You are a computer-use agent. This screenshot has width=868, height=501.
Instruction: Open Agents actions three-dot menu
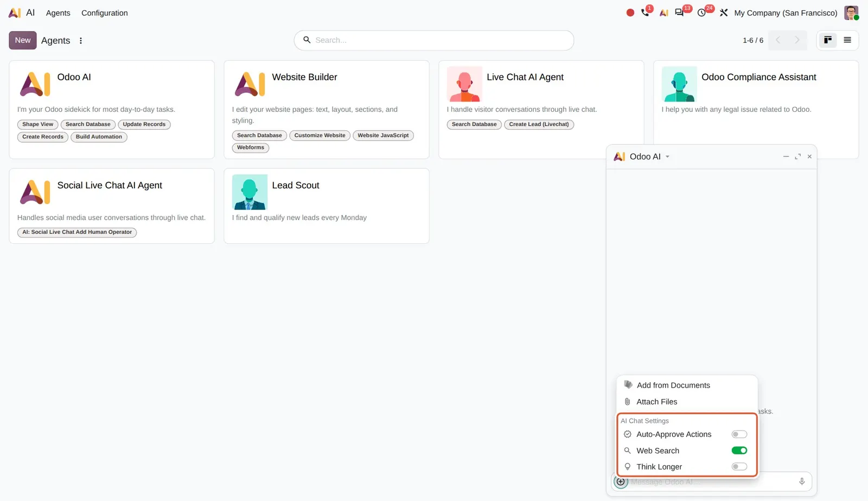81,40
